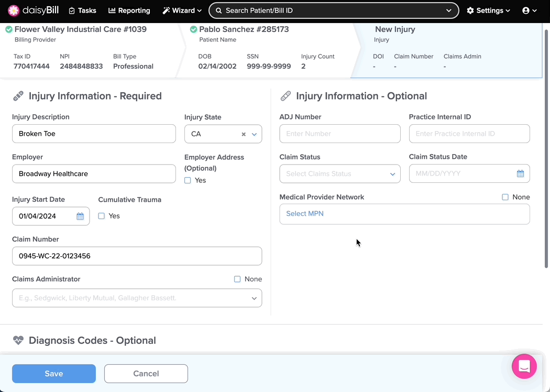This screenshot has height=392, width=550.
Task: Check the Cumulative Trauma Yes box
Action: [x=102, y=216]
